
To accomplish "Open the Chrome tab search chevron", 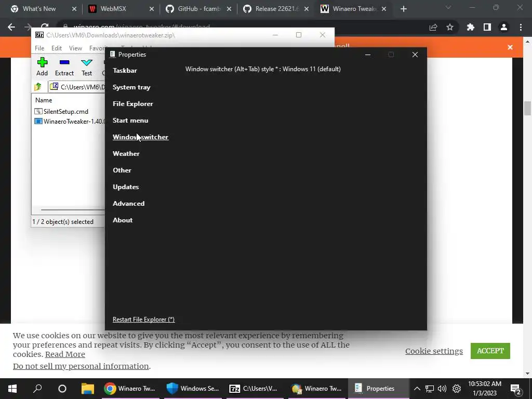I will pos(448,7).
